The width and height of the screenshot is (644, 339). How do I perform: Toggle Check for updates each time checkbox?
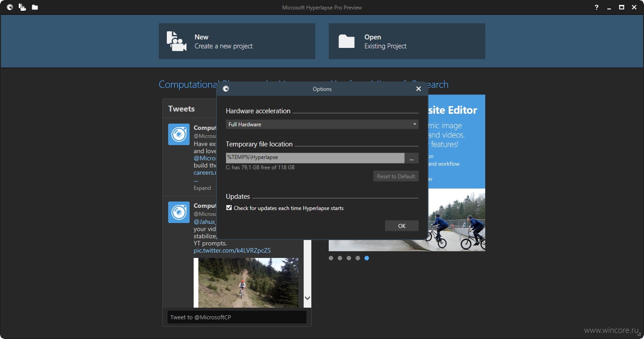(x=229, y=208)
